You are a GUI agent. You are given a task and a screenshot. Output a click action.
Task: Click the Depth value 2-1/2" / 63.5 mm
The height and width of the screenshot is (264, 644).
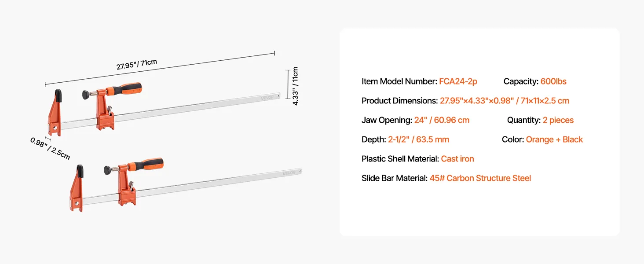pyautogui.click(x=418, y=139)
